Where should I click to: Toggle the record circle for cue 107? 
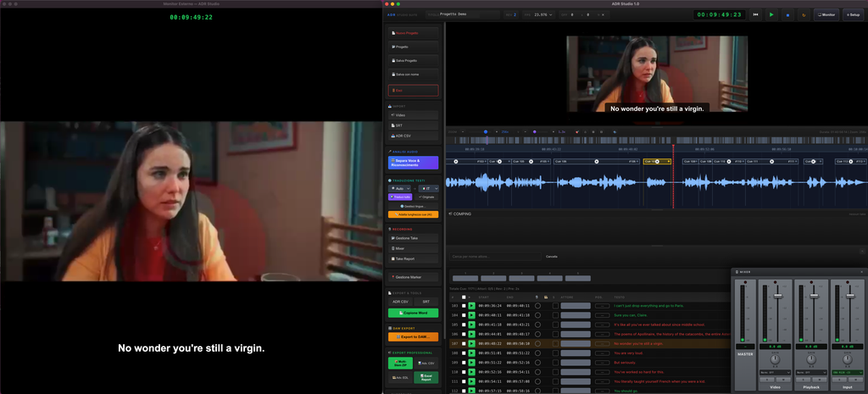tap(537, 344)
